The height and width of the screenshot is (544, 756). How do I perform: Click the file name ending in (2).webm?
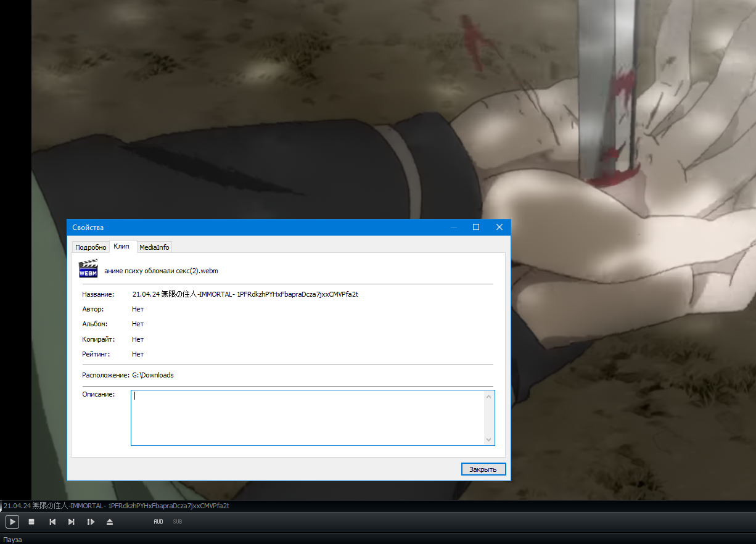click(x=162, y=271)
